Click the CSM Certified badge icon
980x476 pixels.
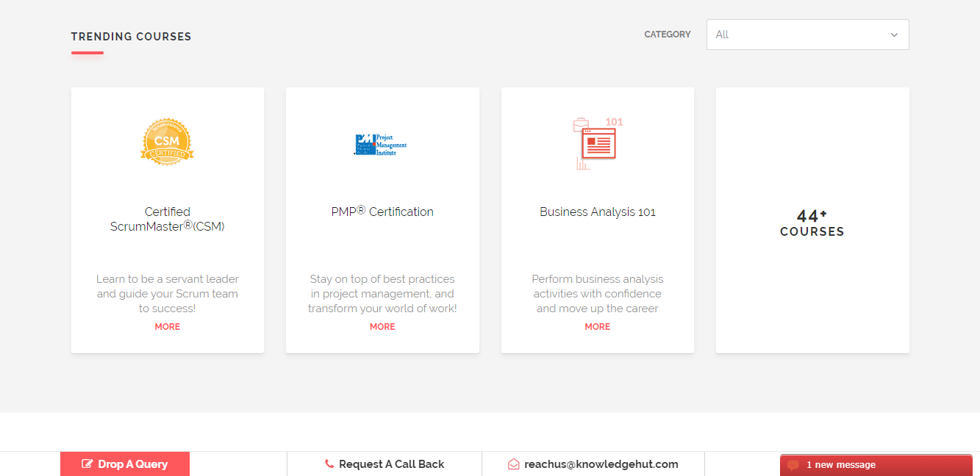(167, 142)
